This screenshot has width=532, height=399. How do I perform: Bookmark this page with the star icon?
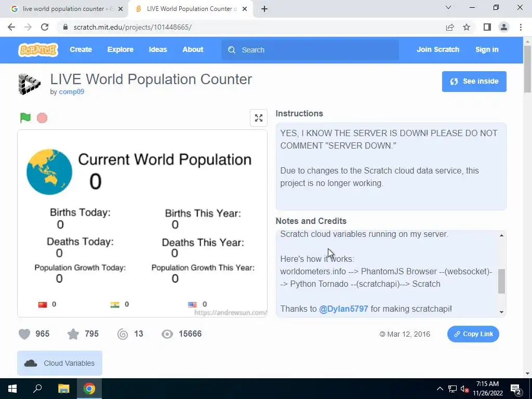[467, 27]
